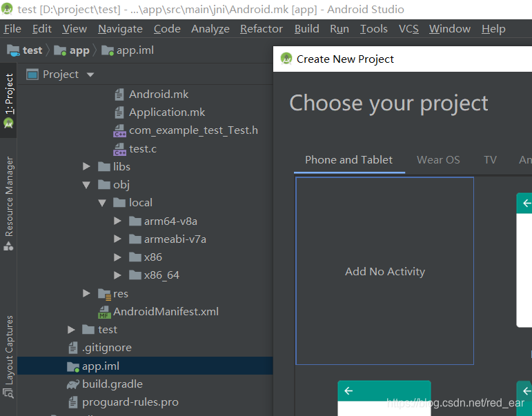Click the Project view window icon
532x416 pixels.
point(32,75)
